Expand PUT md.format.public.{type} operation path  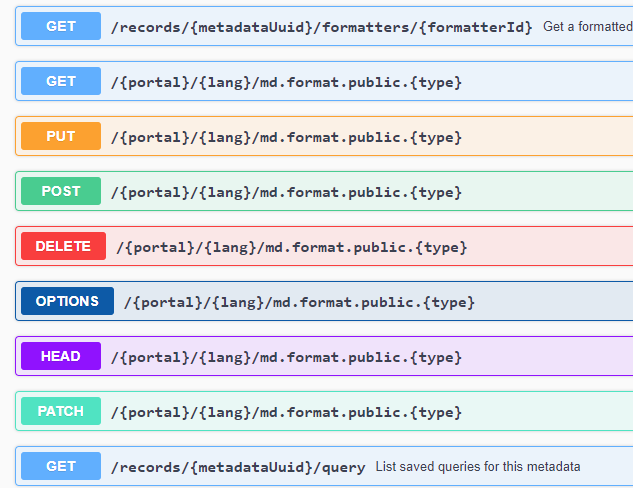click(x=286, y=138)
